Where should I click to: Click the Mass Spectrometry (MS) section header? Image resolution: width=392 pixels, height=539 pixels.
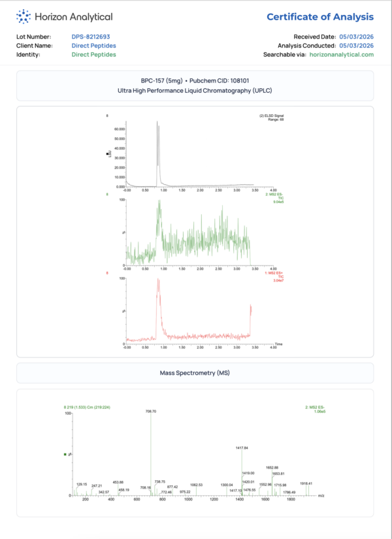point(195,373)
